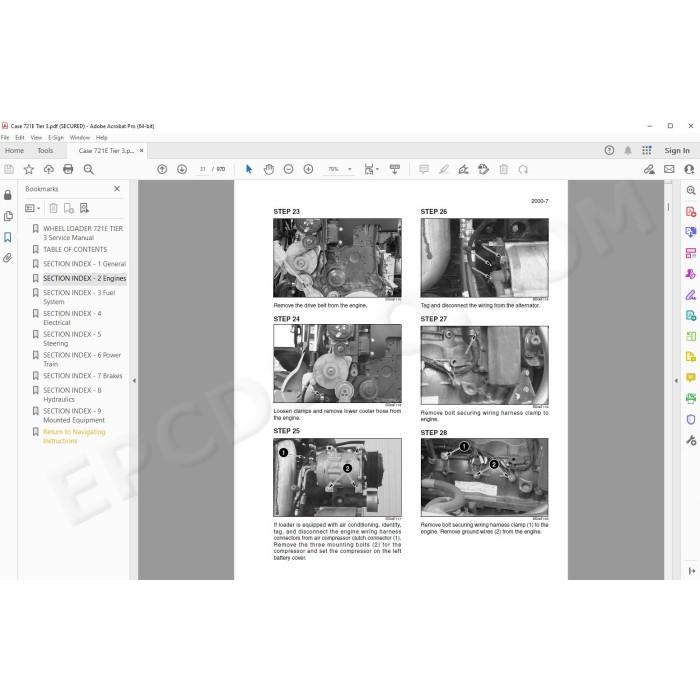Viewport: 700px width, 700px height.
Task: Click the delete trash icon in toolbar
Action: click(x=504, y=169)
